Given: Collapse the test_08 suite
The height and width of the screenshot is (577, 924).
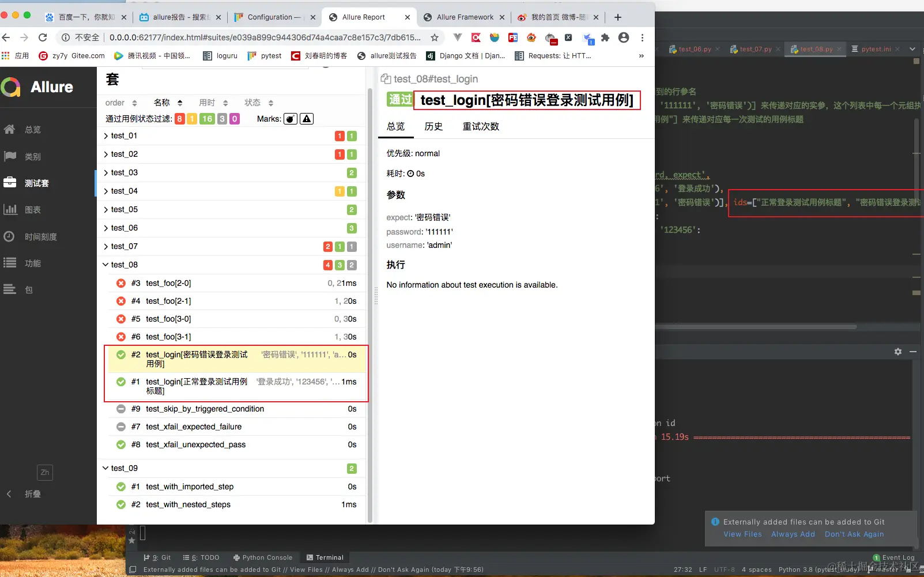Looking at the screenshot, I should coord(231,265).
